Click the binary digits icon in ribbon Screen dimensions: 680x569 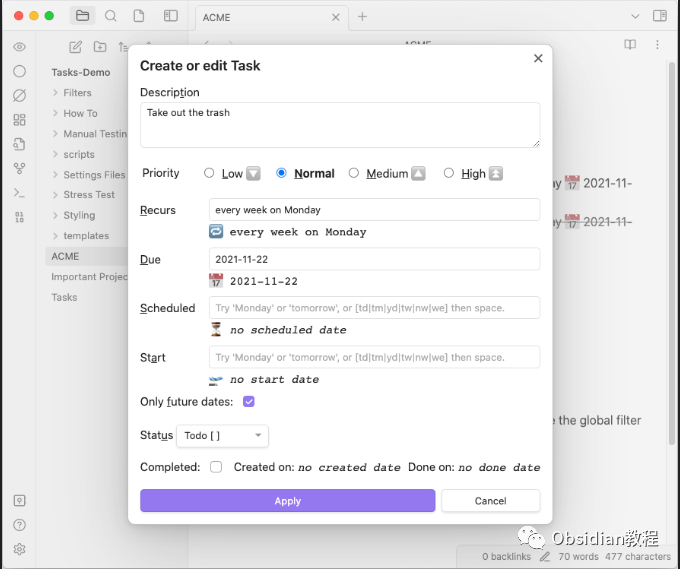(19, 217)
